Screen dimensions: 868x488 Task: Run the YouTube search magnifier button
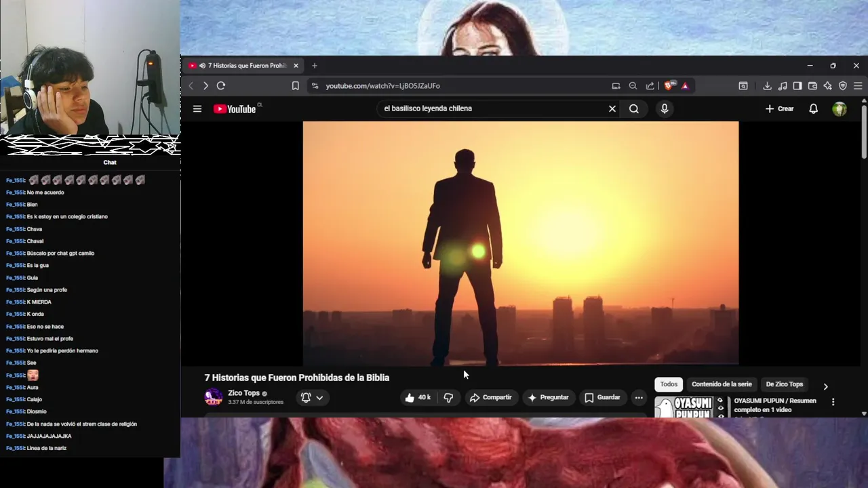pos(634,108)
